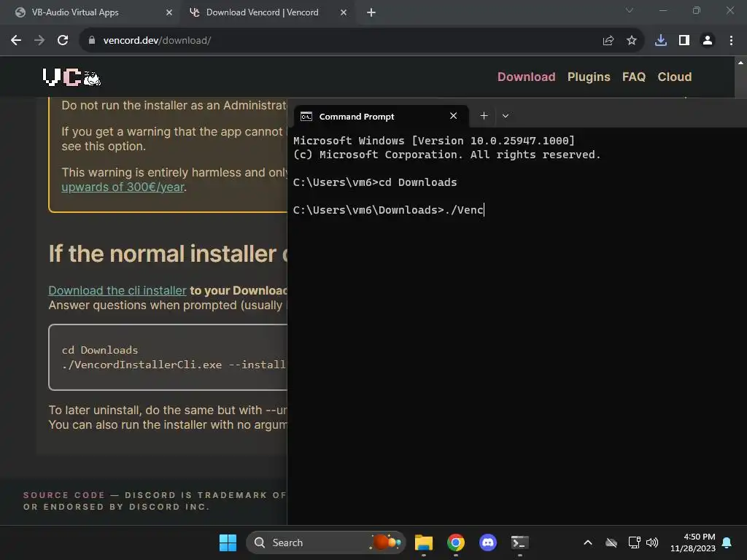Add a new terminal tab
Image resolution: width=747 pixels, height=560 pixels.
[484, 116]
